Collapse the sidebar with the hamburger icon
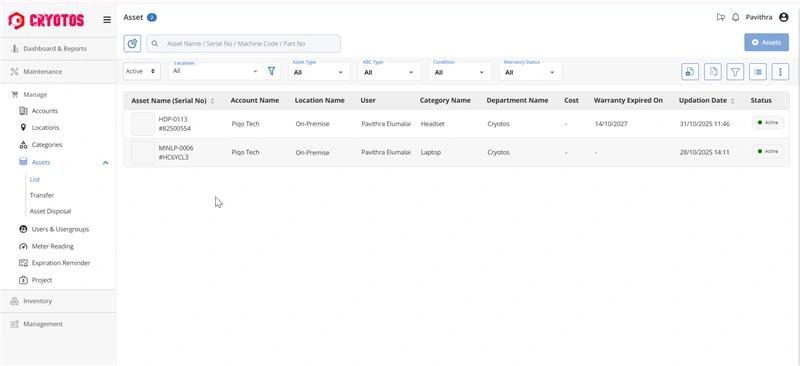The image size is (800, 366). click(x=107, y=20)
